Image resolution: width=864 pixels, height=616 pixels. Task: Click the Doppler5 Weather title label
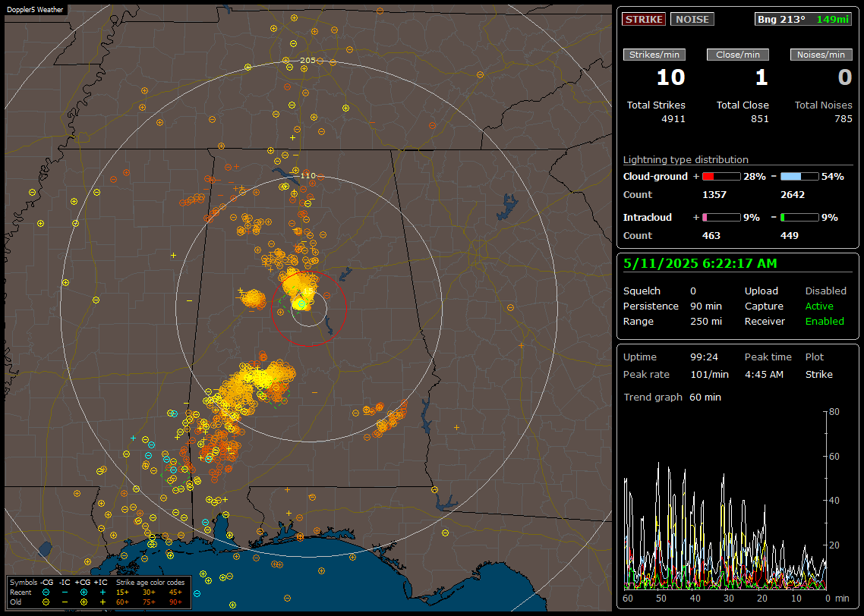pyautogui.click(x=35, y=9)
